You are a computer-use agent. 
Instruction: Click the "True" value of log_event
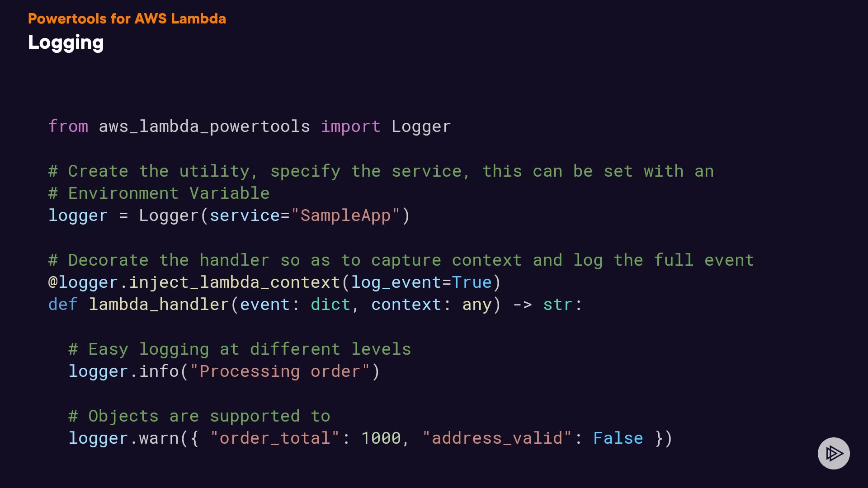(x=472, y=282)
